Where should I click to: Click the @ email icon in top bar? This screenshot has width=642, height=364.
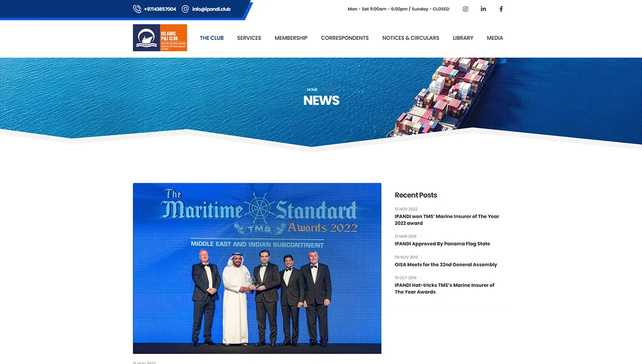(185, 9)
